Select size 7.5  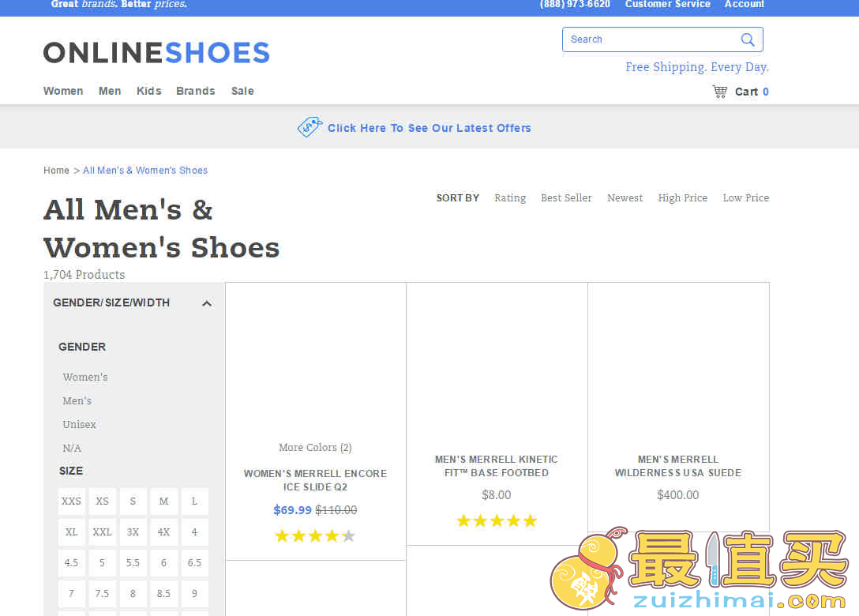102,593
